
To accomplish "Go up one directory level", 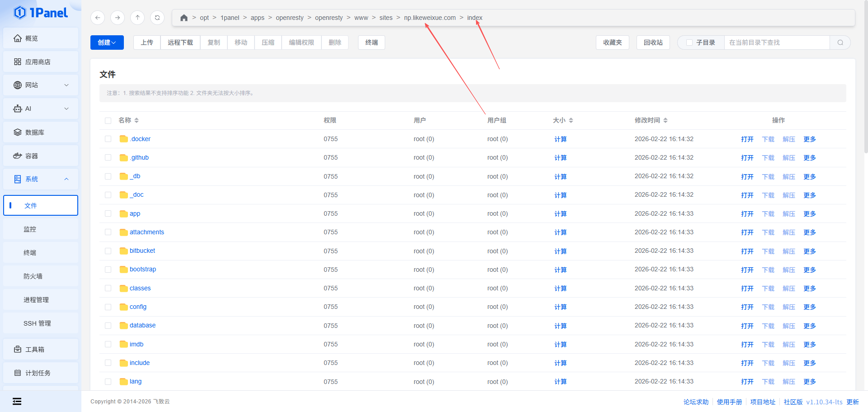I will [137, 18].
